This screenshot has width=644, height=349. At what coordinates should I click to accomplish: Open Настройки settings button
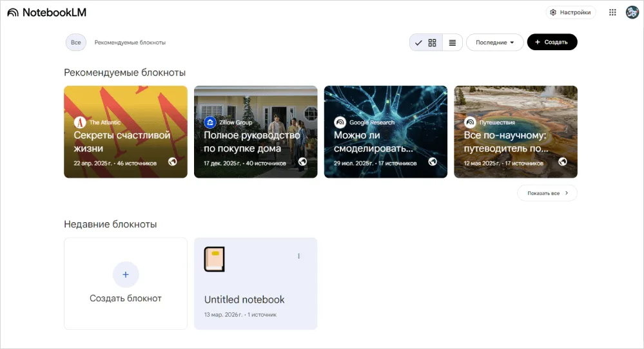point(571,12)
